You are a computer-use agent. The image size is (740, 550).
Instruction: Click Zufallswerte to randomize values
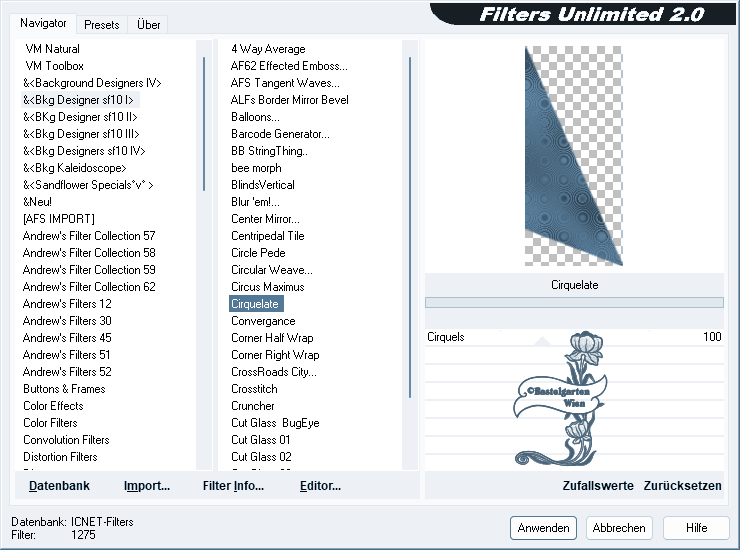tap(598, 486)
